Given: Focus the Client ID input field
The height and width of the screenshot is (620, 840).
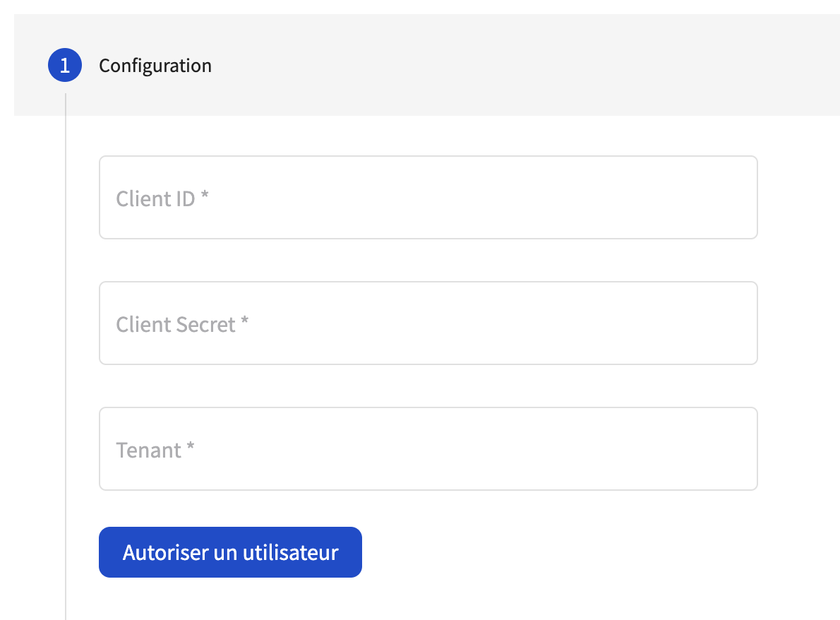Looking at the screenshot, I should pyautogui.click(x=428, y=197).
